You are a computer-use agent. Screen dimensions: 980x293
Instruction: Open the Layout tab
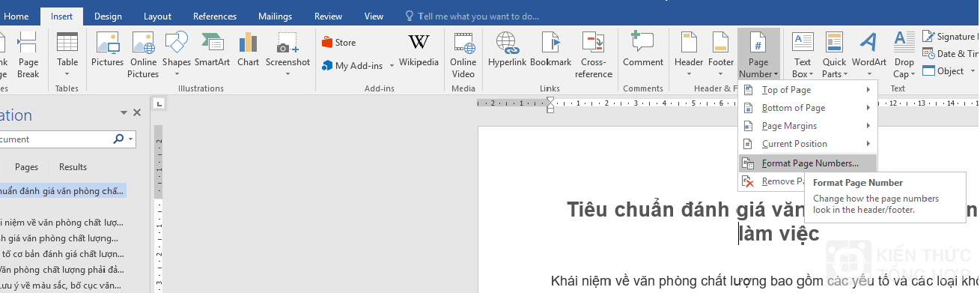tap(157, 16)
